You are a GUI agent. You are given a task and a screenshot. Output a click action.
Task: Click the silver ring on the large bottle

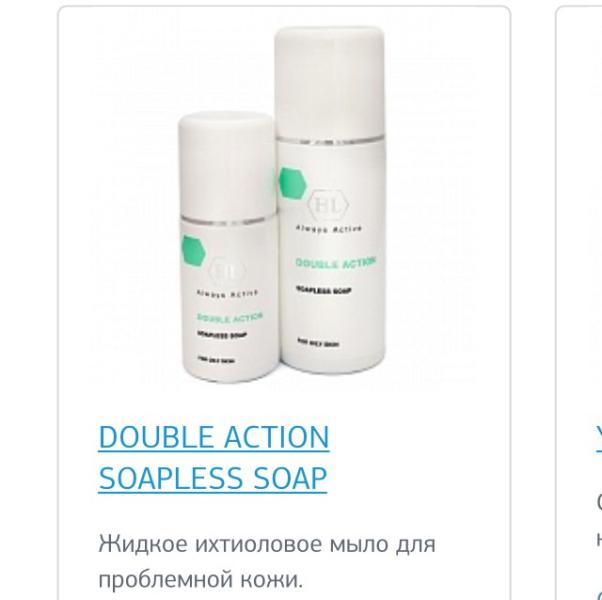(x=329, y=139)
